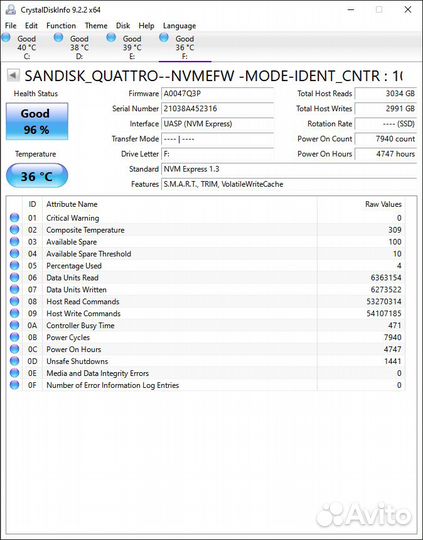Click status orb for Host Write Commands

(x=14, y=313)
